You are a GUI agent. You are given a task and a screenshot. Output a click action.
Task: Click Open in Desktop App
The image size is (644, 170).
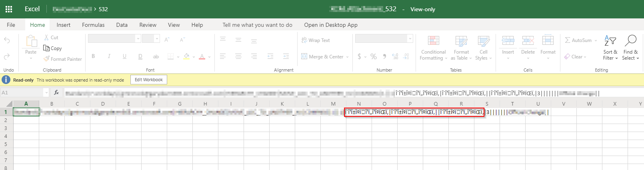[x=331, y=25]
